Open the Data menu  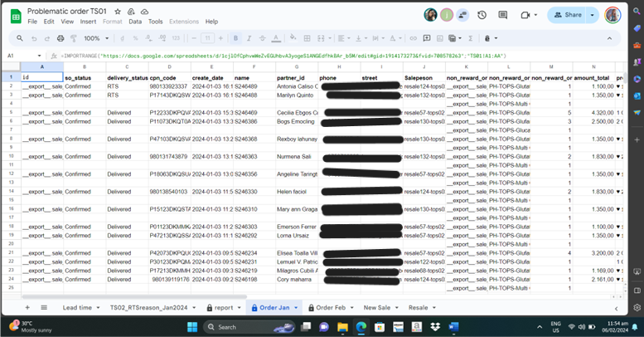[x=135, y=22]
